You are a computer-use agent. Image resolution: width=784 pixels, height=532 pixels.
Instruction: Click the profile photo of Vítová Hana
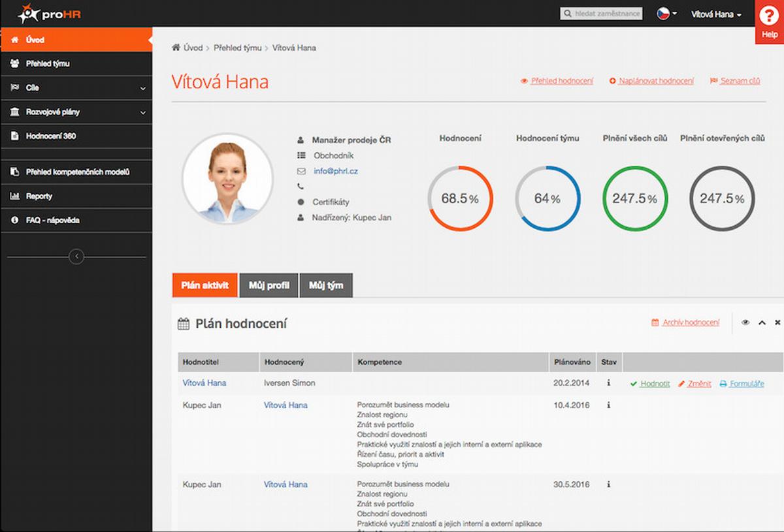point(227,179)
